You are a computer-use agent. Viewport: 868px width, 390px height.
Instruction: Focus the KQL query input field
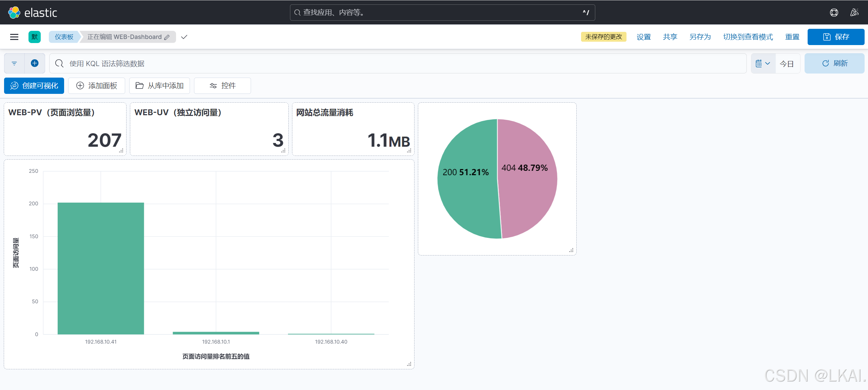point(398,63)
